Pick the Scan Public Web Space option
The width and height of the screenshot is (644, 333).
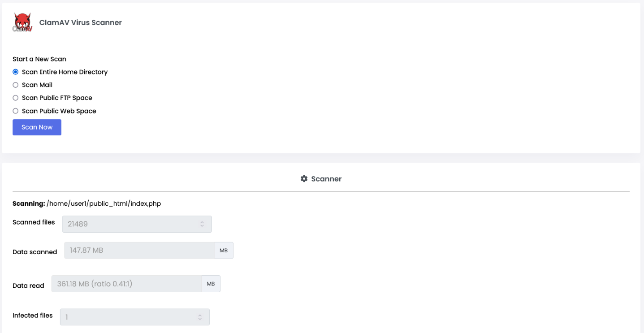tap(16, 111)
